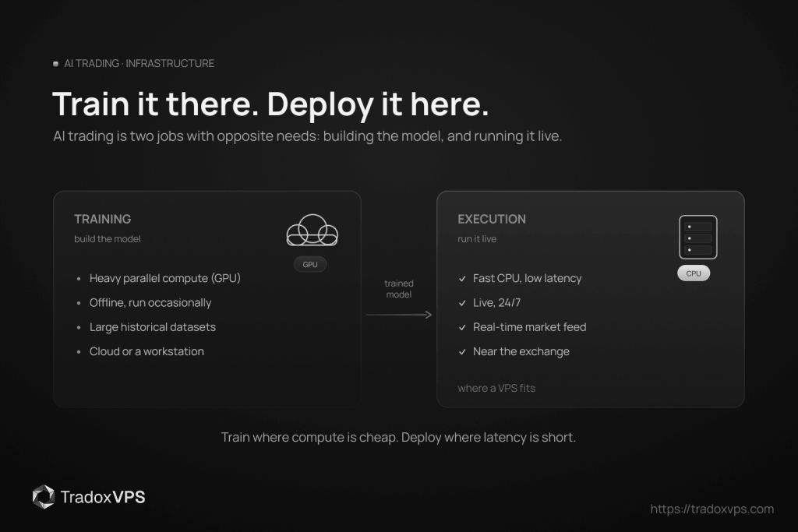The height and width of the screenshot is (532, 798).
Task: Click the 'AI TRADING · INFRASTRUCTURE' label
Action: [x=139, y=64]
